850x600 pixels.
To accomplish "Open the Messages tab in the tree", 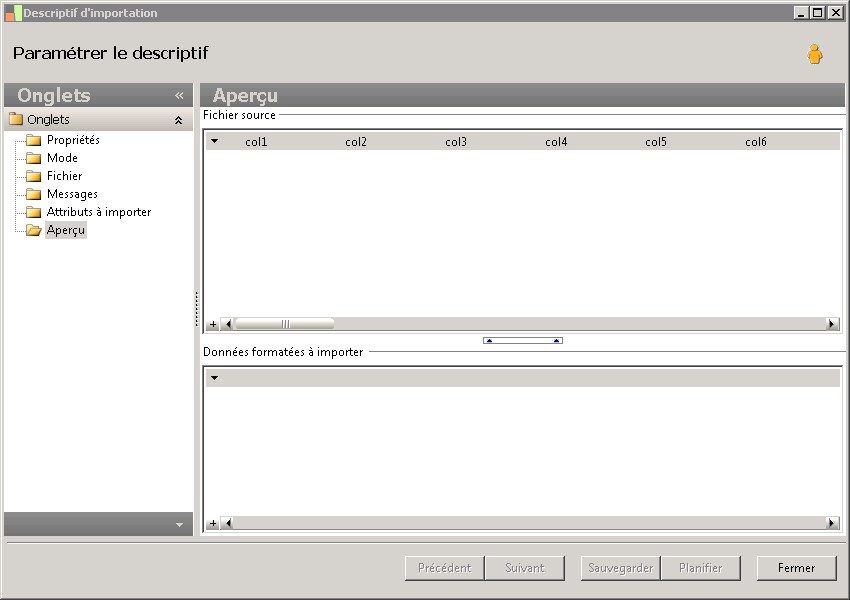I will [72, 193].
